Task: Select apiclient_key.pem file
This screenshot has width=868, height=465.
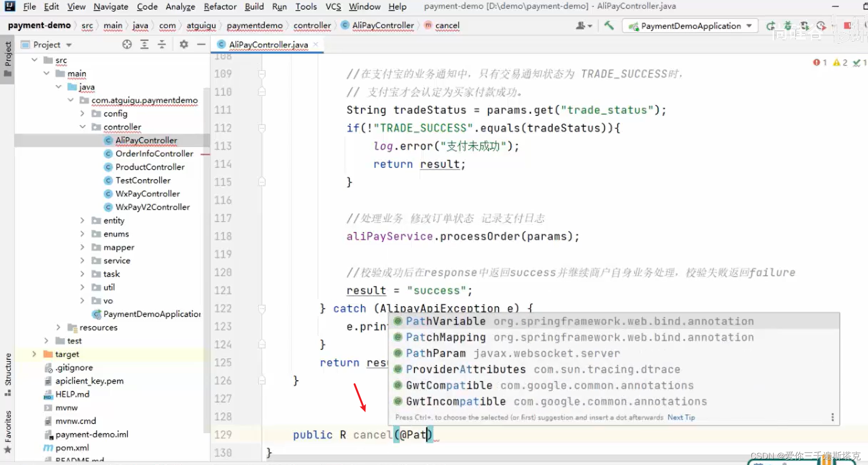Action: pyautogui.click(x=89, y=381)
